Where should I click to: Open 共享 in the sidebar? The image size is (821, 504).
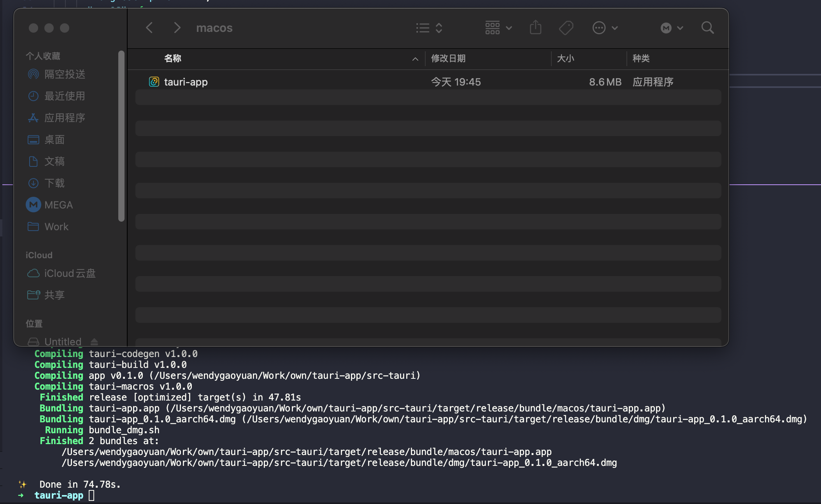(54, 295)
